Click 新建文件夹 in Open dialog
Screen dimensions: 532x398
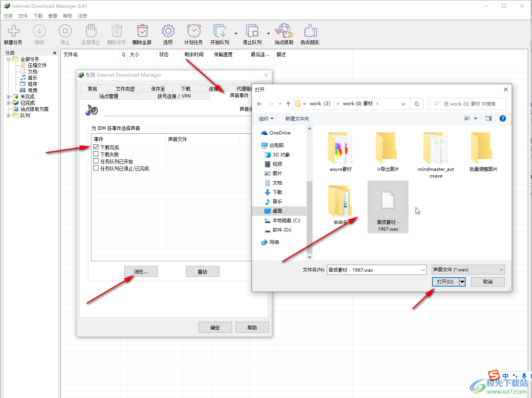(297, 118)
